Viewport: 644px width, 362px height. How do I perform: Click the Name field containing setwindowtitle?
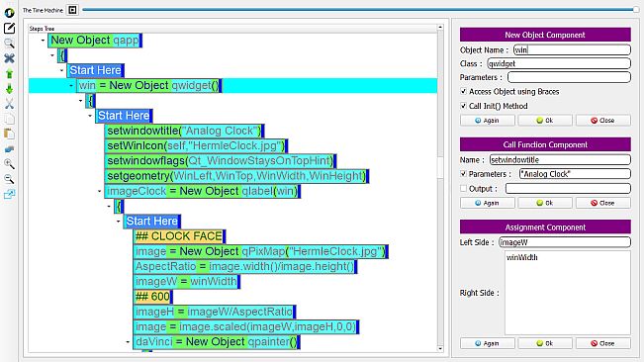(x=560, y=159)
